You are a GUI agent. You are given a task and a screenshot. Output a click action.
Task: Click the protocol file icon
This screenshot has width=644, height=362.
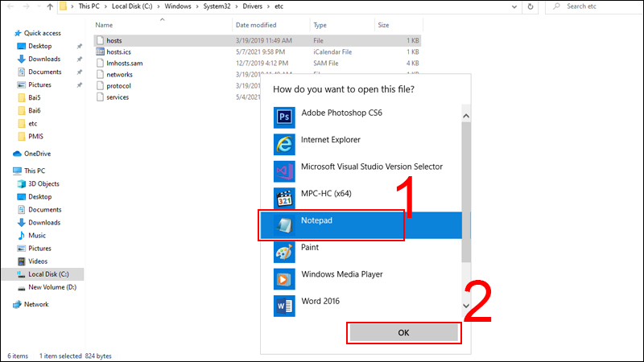(x=100, y=86)
